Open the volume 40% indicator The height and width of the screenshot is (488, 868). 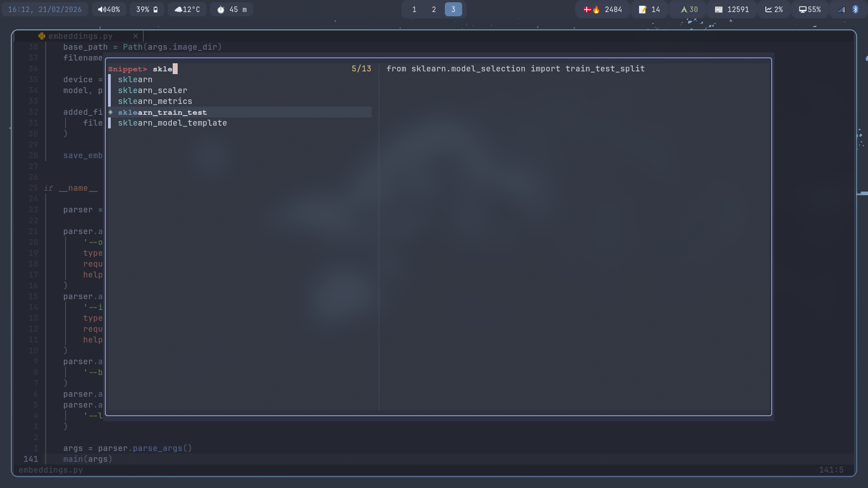(109, 9)
